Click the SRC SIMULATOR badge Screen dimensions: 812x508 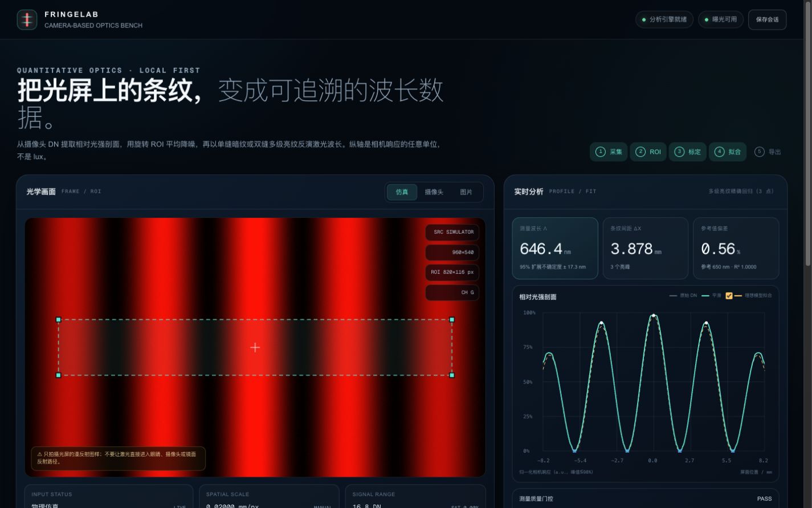click(x=452, y=232)
